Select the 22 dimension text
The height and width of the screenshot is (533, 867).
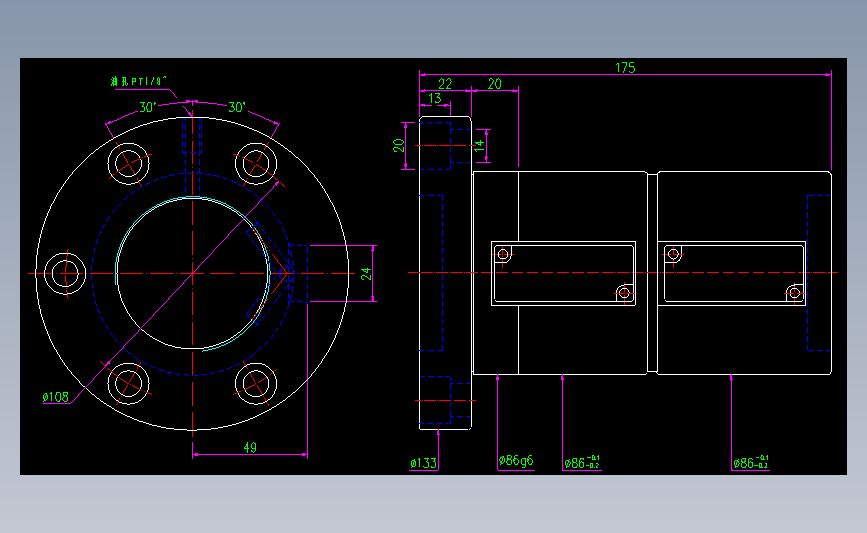445,83
